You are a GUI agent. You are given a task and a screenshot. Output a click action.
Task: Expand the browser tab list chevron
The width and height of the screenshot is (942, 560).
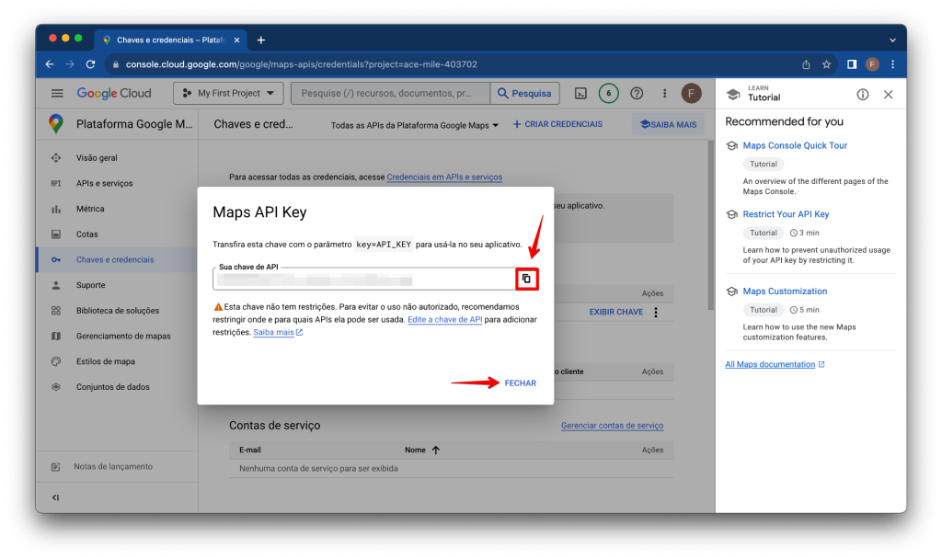(x=892, y=40)
